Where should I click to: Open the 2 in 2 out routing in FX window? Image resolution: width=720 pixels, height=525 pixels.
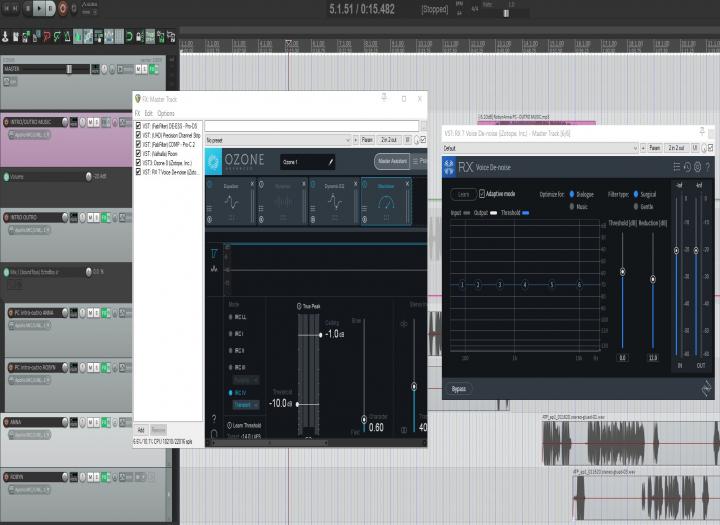pyautogui.click(x=389, y=140)
